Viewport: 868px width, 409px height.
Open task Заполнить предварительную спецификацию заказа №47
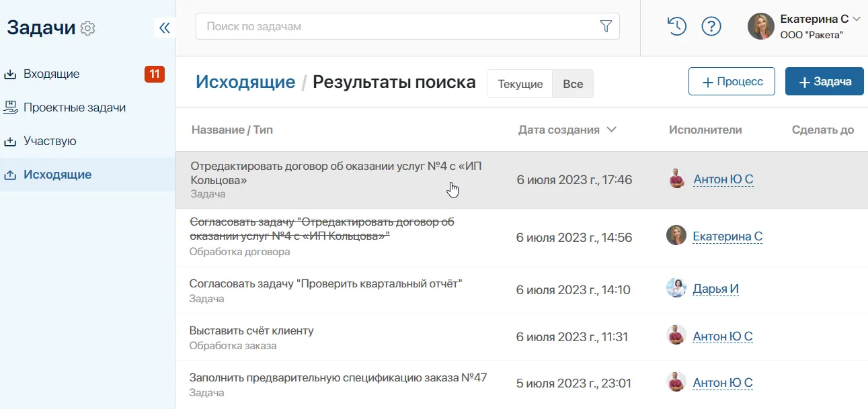[338, 377]
